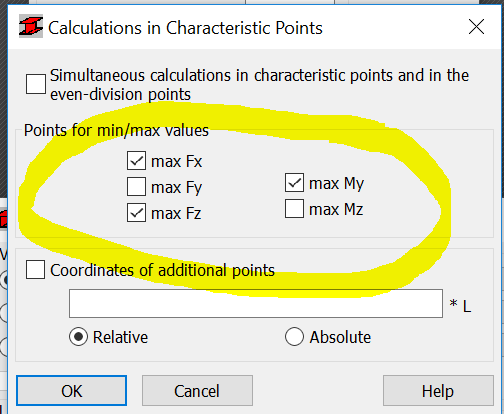Click the Cancel button

click(x=197, y=391)
